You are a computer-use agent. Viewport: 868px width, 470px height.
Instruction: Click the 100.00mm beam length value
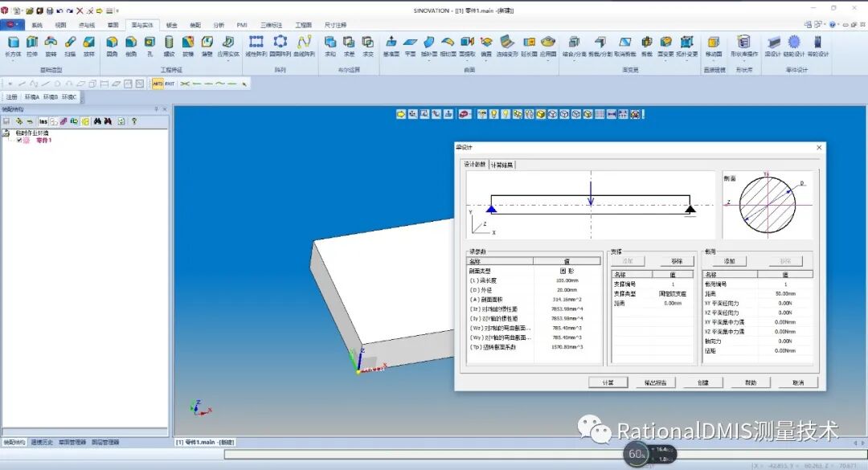point(567,280)
